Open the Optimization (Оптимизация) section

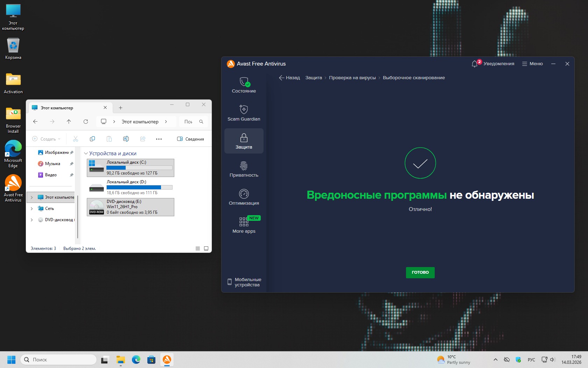[244, 197]
